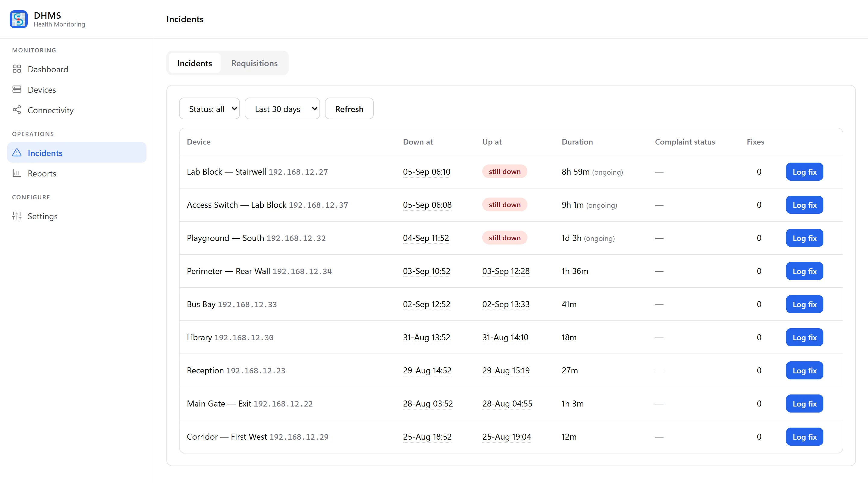Click the DHMS app logo icon

pyautogui.click(x=18, y=19)
